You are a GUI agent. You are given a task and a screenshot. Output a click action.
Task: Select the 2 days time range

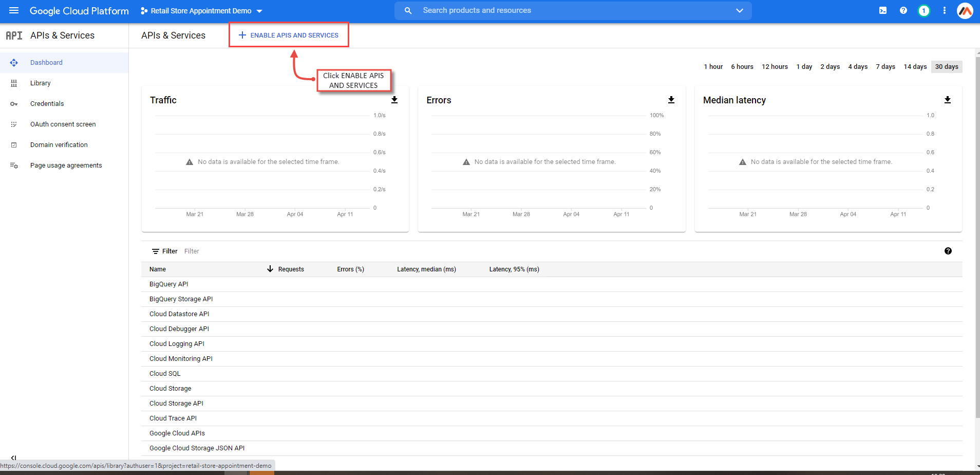point(830,67)
